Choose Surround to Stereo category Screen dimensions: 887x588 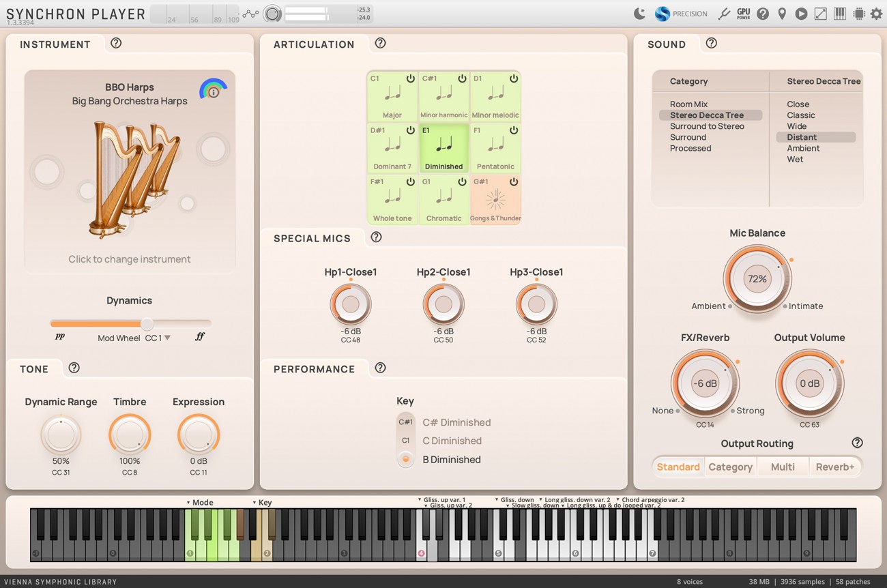(x=707, y=126)
